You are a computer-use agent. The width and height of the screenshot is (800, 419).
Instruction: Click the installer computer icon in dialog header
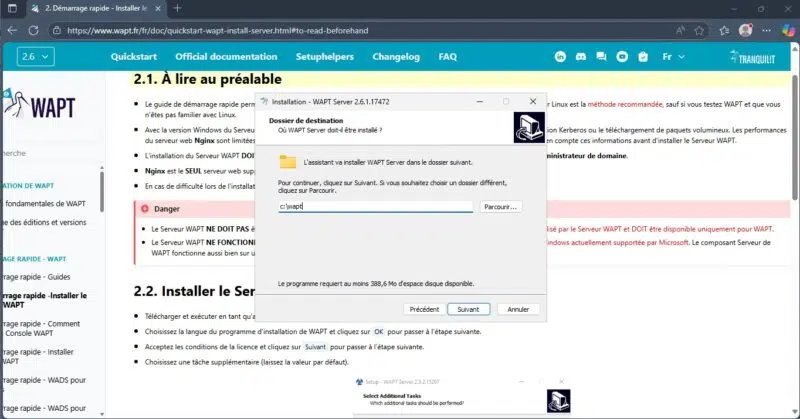point(529,127)
